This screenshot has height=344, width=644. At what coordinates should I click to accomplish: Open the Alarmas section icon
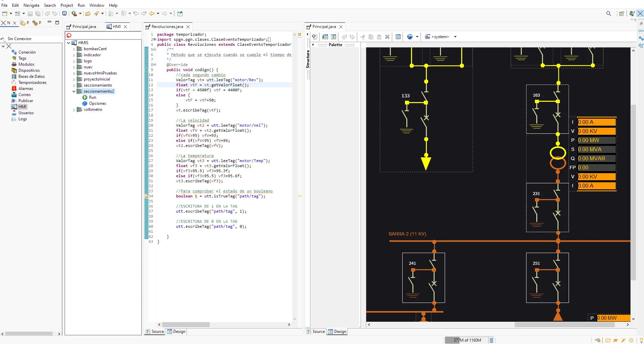pyautogui.click(x=14, y=88)
